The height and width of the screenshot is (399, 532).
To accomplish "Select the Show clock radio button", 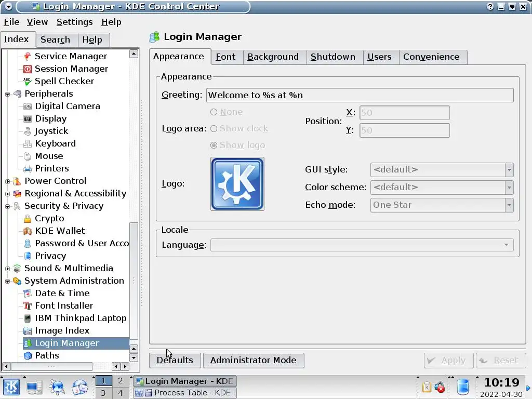I will pos(214,129).
